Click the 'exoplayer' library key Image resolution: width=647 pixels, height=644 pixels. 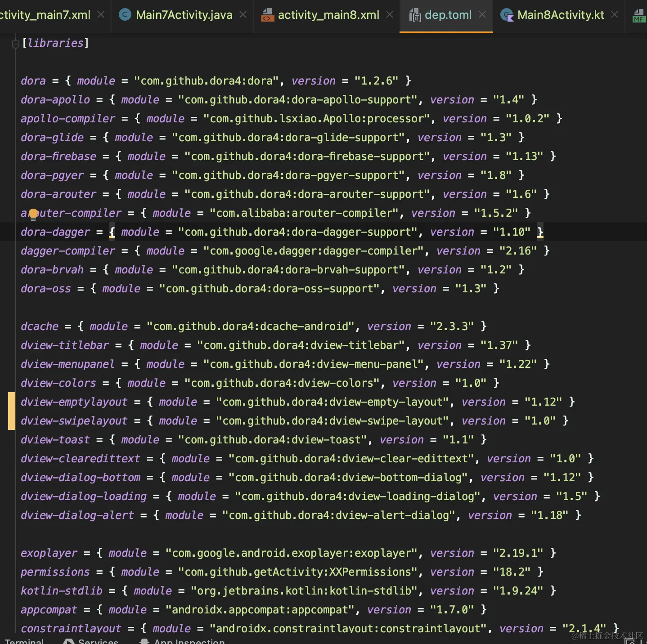pyautogui.click(x=49, y=553)
